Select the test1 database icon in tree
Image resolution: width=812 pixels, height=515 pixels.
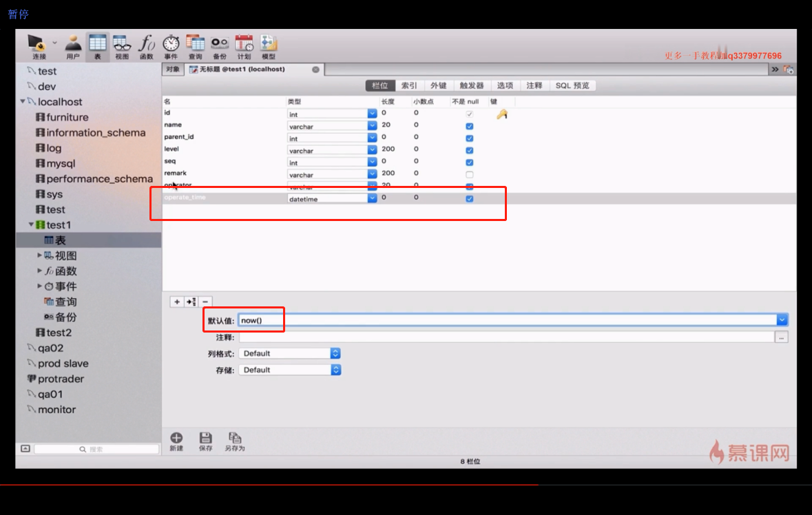[41, 225]
